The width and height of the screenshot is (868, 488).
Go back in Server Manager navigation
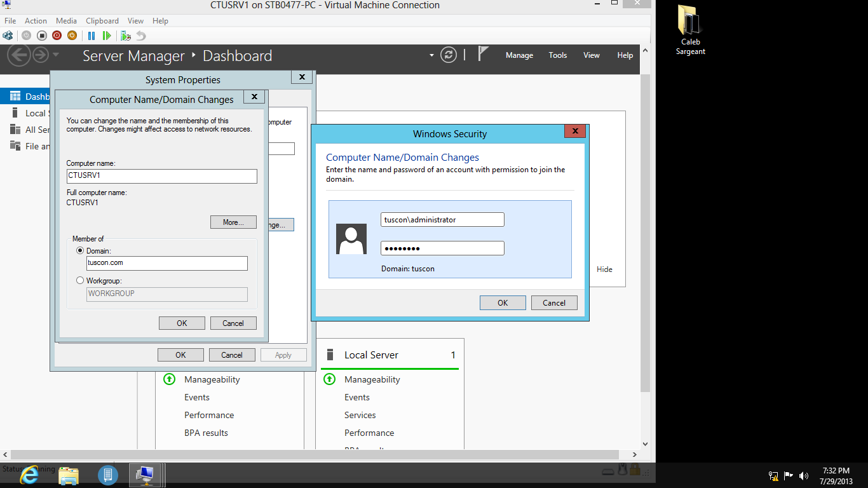[19, 55]
